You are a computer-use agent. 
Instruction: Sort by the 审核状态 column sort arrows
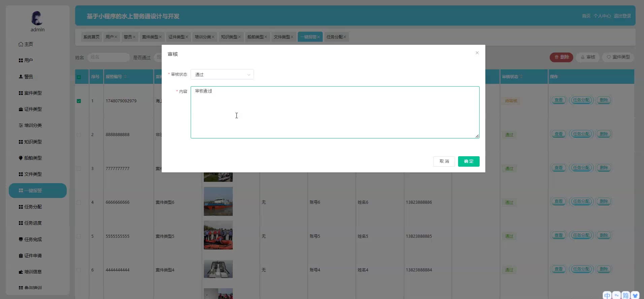point(521,77)
